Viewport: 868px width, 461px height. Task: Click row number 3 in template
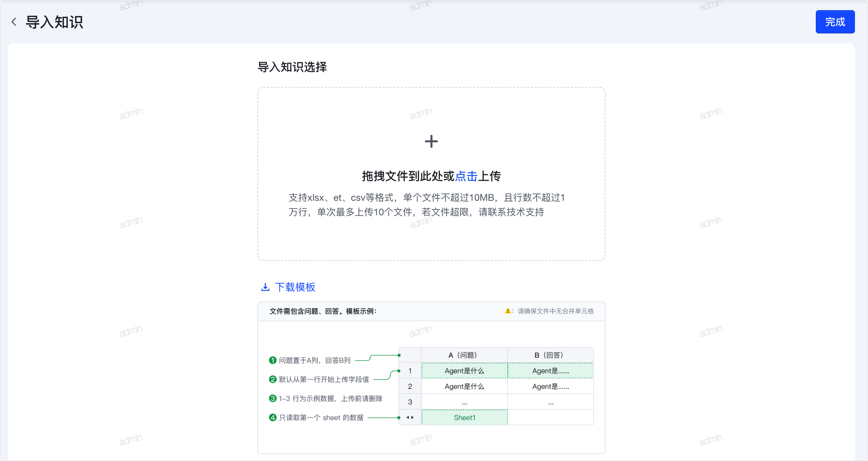pyautogui.click(x=410, y=402)
